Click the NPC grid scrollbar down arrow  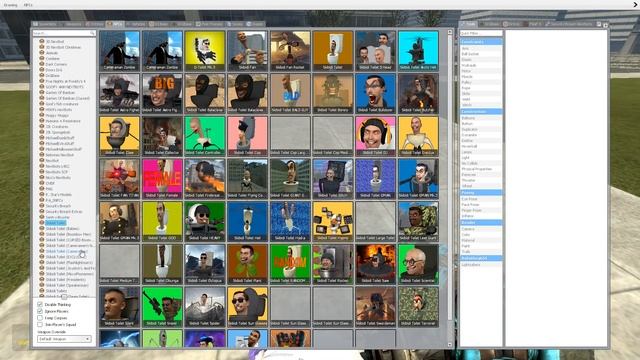450,344
